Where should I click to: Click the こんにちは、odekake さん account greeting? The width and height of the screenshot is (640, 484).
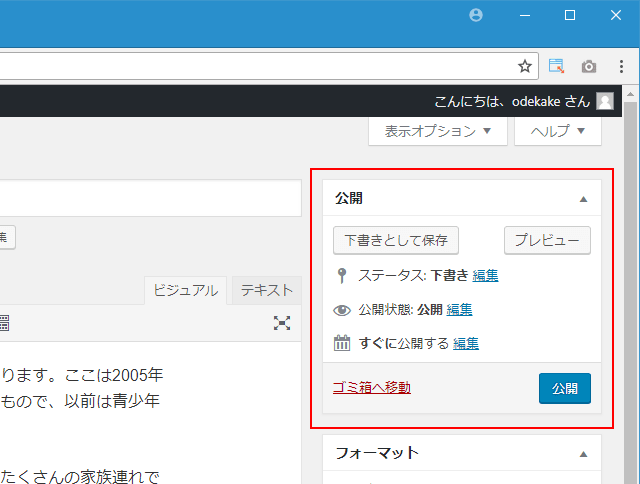click(x=512, y=101)
